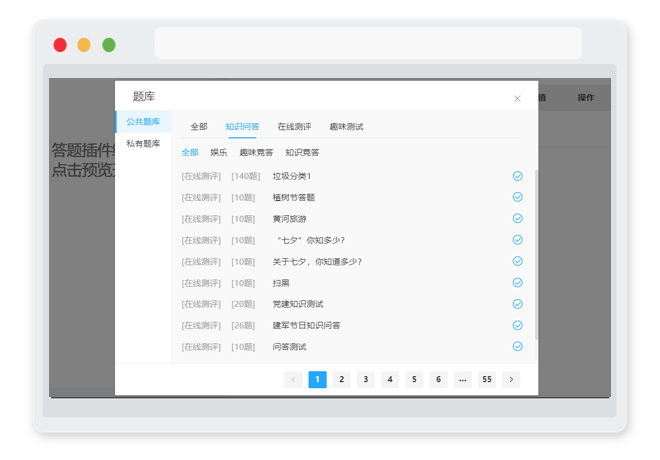Close the 题库 dialog
The image size is (660, 460).
[x=517, y=98]
